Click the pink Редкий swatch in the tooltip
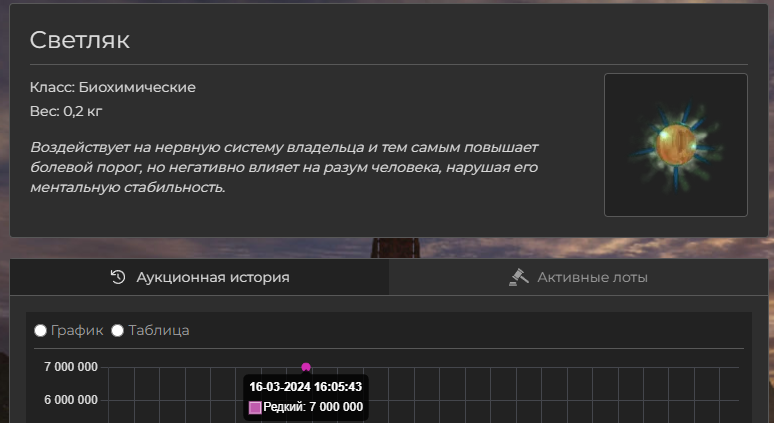 click(255, 407)
